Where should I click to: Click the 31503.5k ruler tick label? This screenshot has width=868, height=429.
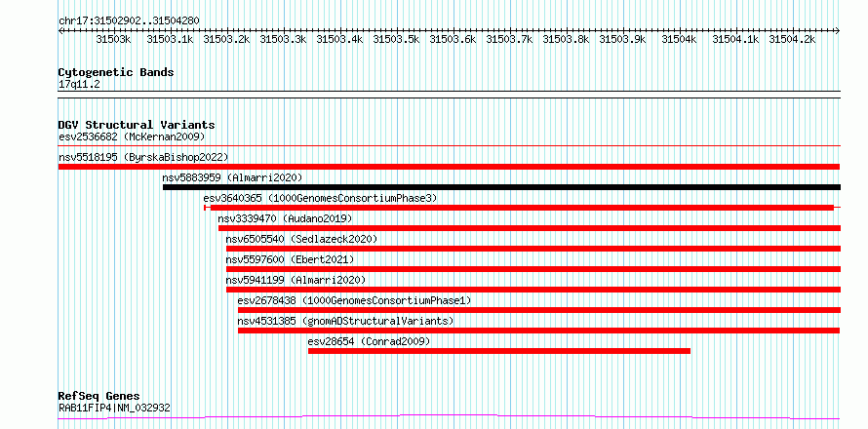pos(396,39)
